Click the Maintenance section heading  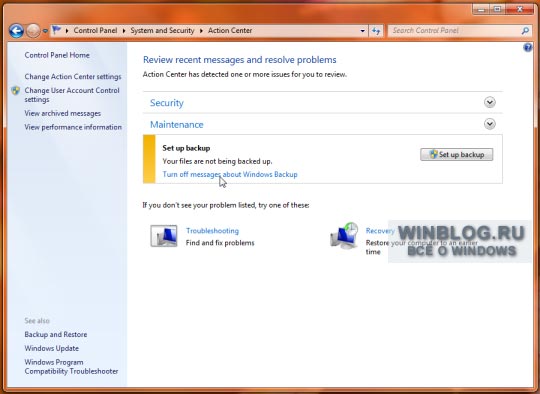(x=177, y=124)
